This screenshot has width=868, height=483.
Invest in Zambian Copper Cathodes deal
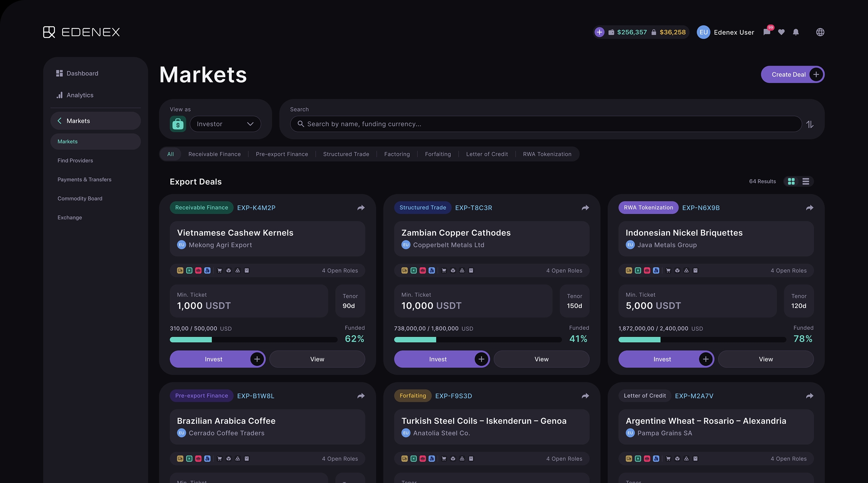click(x=442, y=359)
